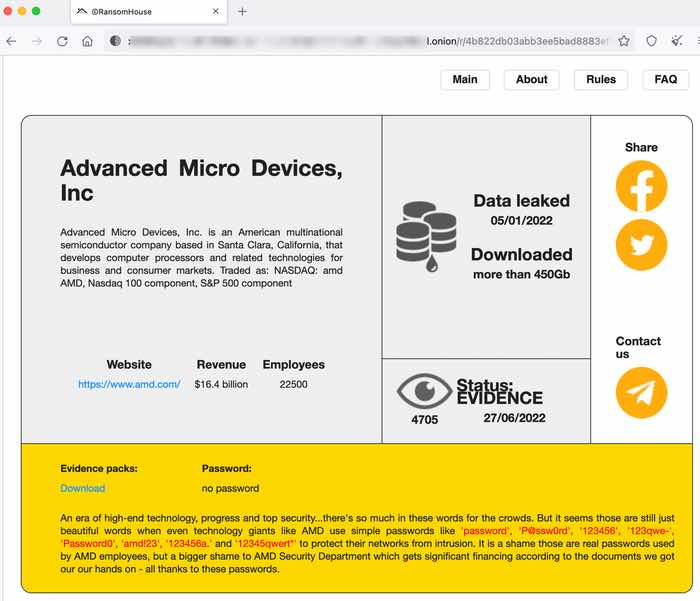This screenshot has height=601, width=700.
Task: Click the Download evidence packs link
Action: (83, 488)
